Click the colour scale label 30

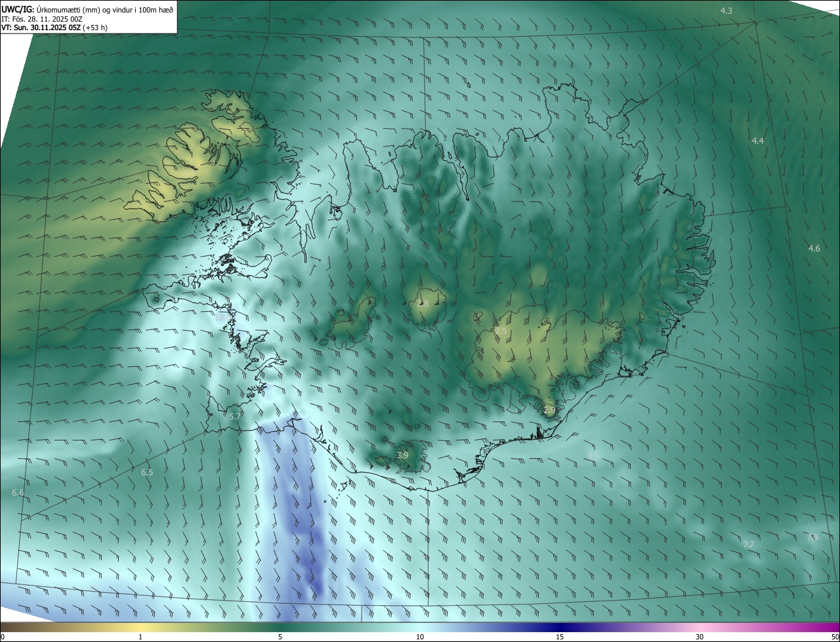(700, 637)
